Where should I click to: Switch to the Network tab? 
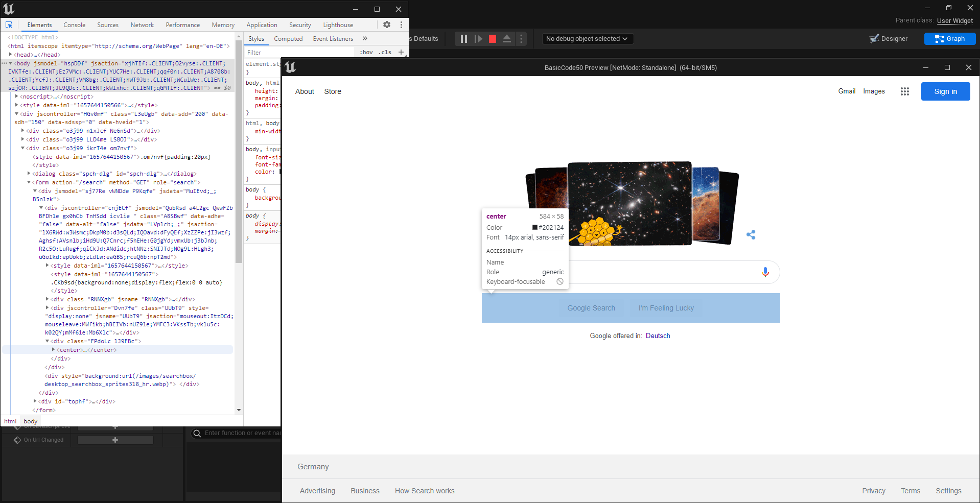click(142, 25)
